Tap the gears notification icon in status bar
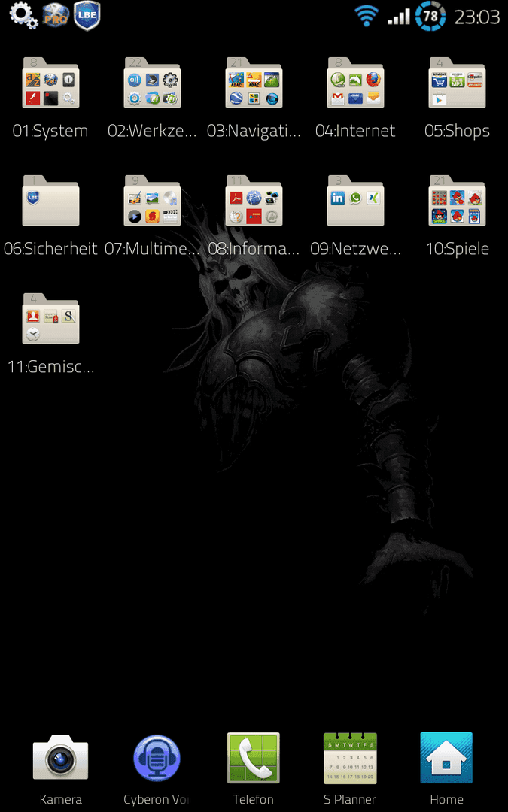Viewport: 508px width, 812px height. [23, 15]
